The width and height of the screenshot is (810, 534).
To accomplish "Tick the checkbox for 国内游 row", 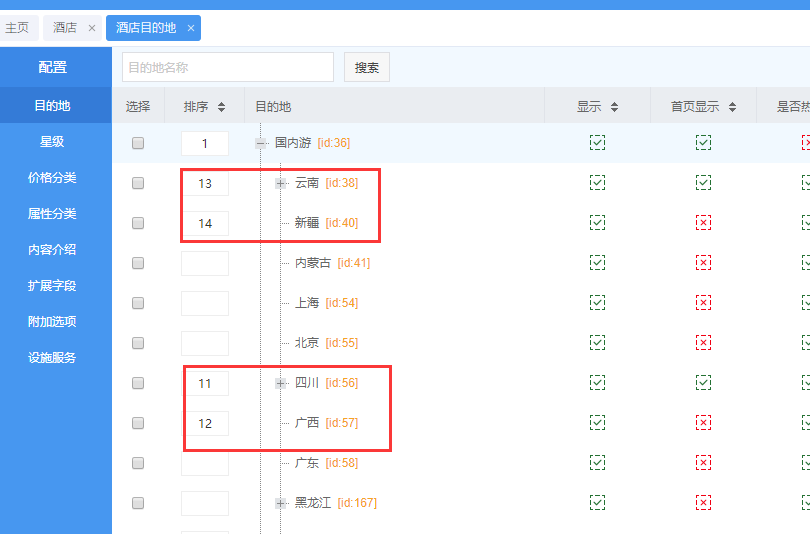I will [138, 143].
